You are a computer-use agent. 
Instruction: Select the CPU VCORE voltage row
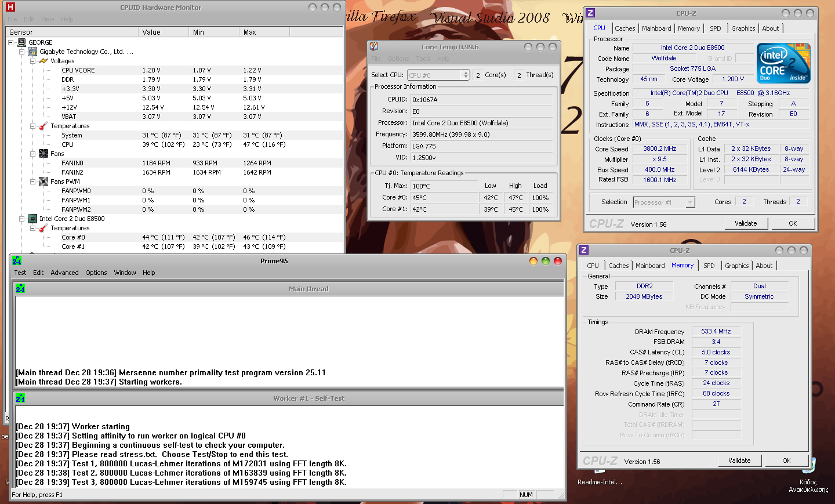point(174,70)
